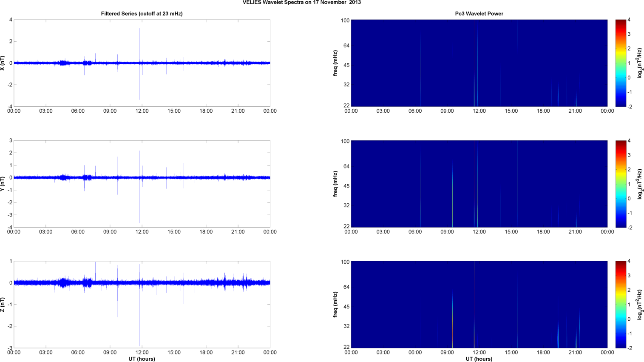Click the "64" frequency tick on the top wavelet plot
Screen dimensions: 644x362
[346, 46]
